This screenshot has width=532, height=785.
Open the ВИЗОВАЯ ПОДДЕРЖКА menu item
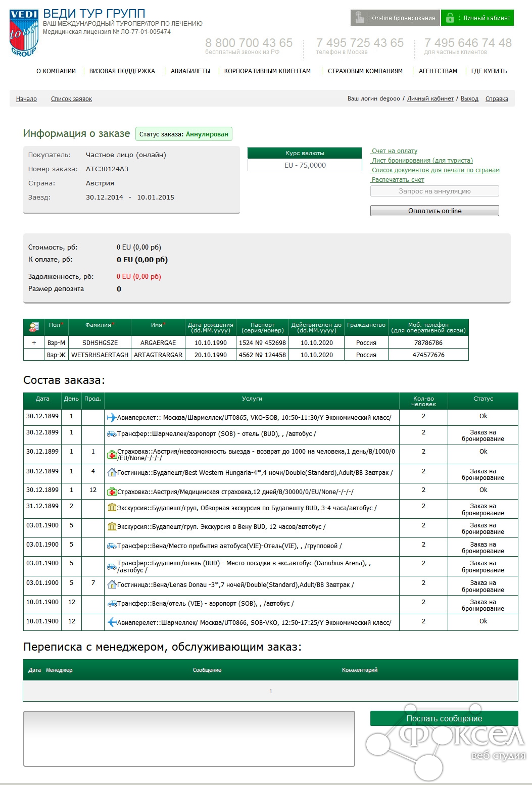tap(122, 71)
